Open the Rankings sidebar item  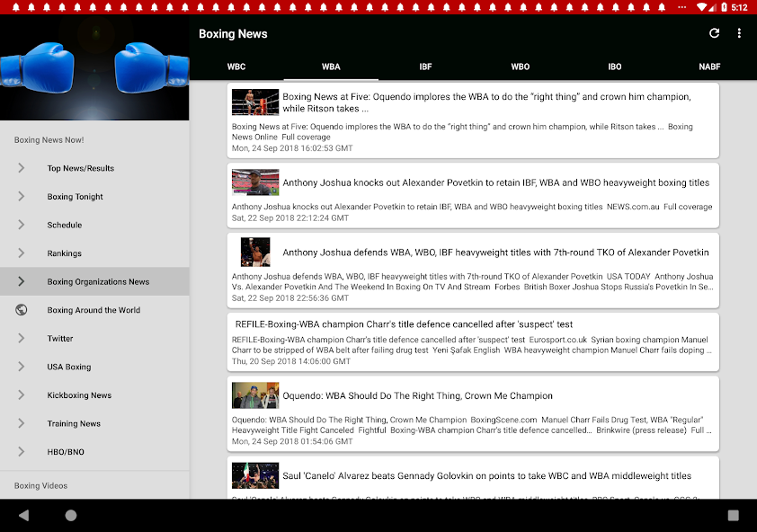click(x=65, y=253)
